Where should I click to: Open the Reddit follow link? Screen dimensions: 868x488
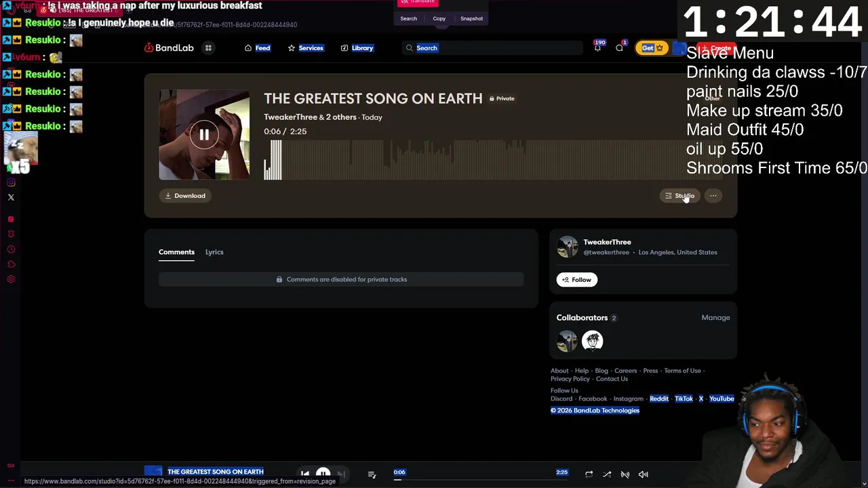click(659, 399)
